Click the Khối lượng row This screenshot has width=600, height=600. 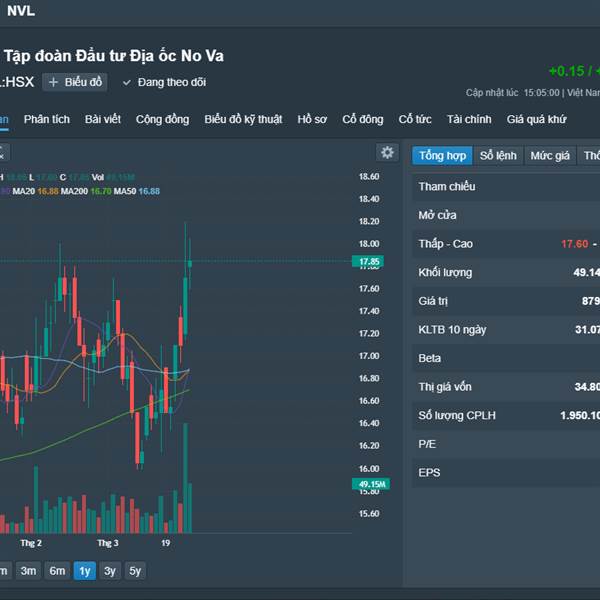point(506,272)
